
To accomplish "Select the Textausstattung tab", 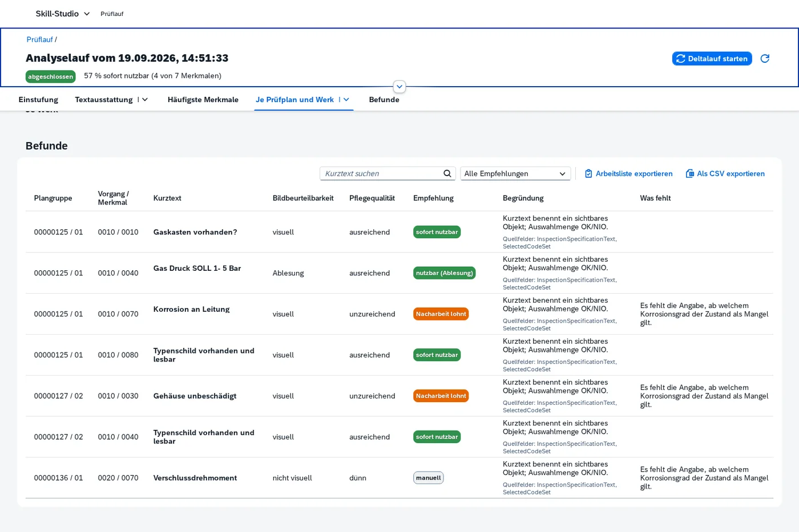I will point(104,100).
